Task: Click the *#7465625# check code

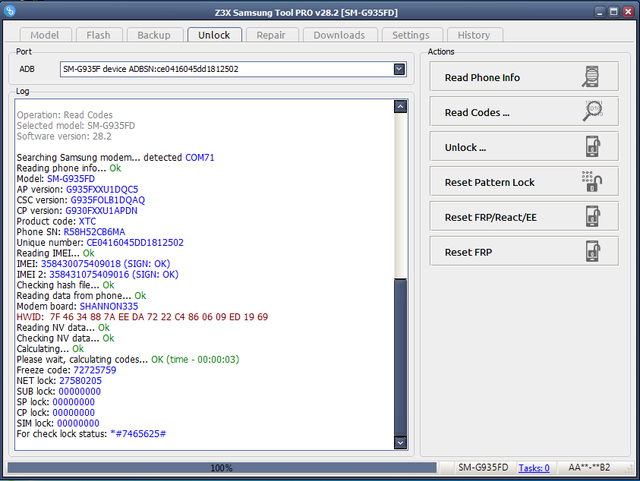Action: tap(138, 434)
